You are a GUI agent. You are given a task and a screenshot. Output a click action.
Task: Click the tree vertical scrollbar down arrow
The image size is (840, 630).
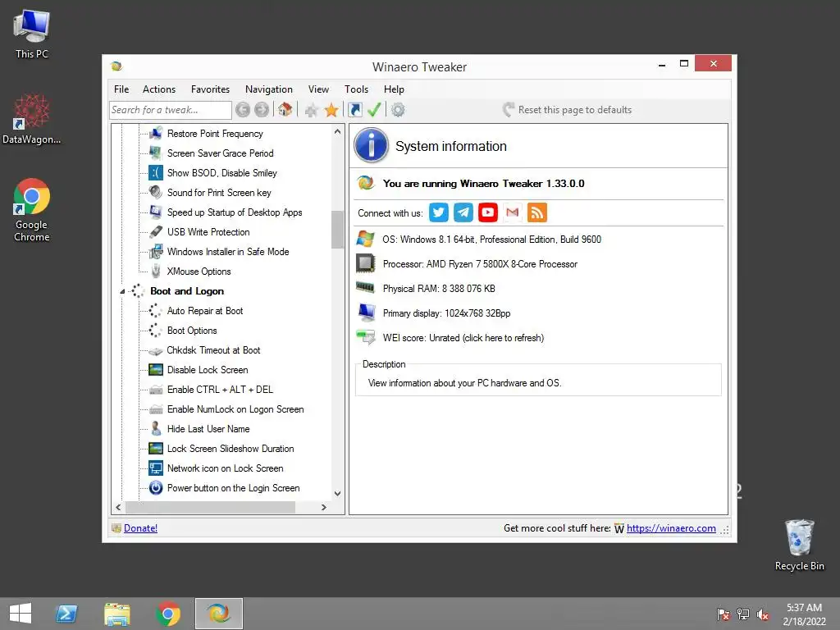click(x=337, y=493)
